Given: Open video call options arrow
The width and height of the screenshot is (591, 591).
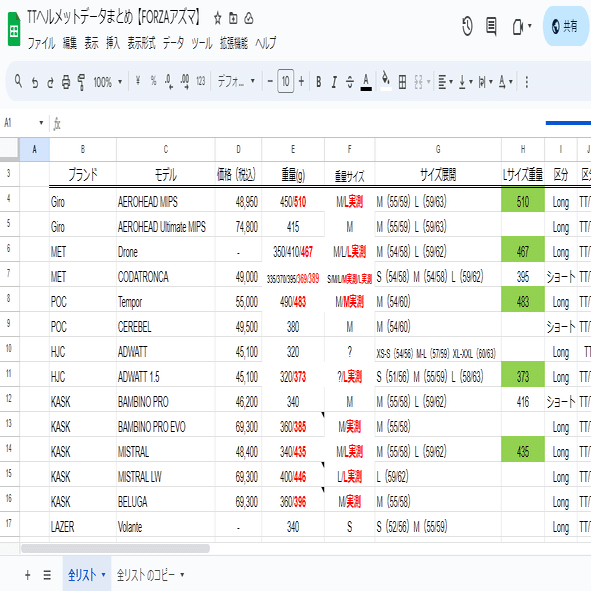Looking at the screenshot, I should [530, 26].
